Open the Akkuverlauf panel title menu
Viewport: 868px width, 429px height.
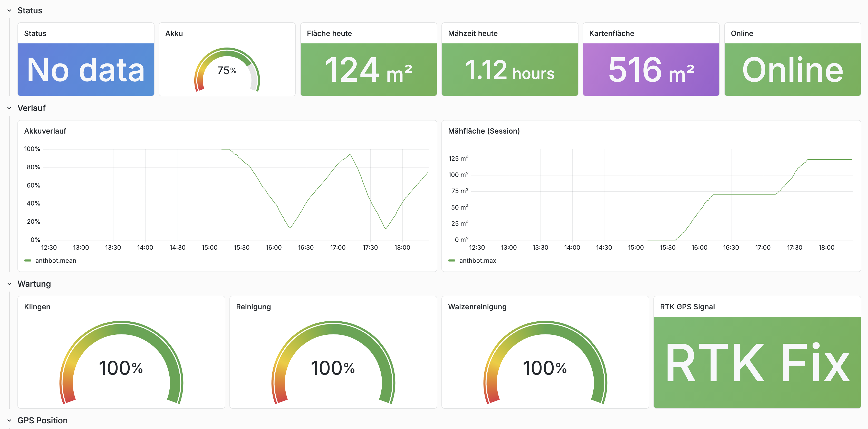tap(45, 131)
